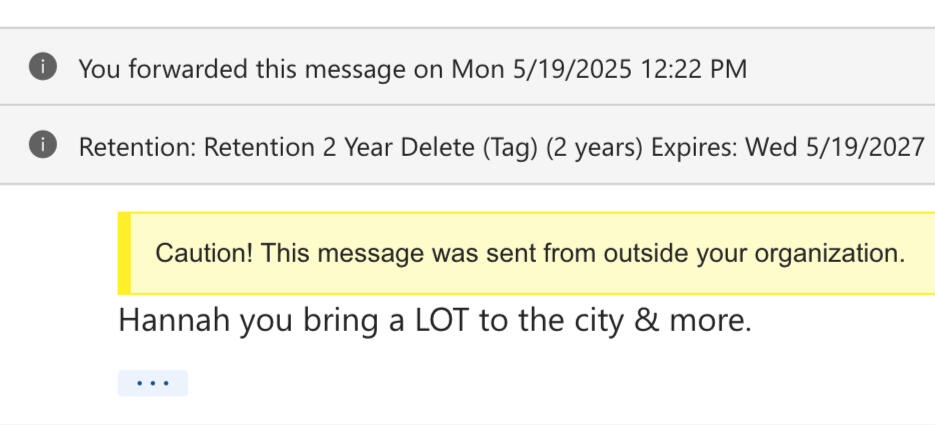Click the yellow stripe on the caution banner

click(x=124, y=253)
